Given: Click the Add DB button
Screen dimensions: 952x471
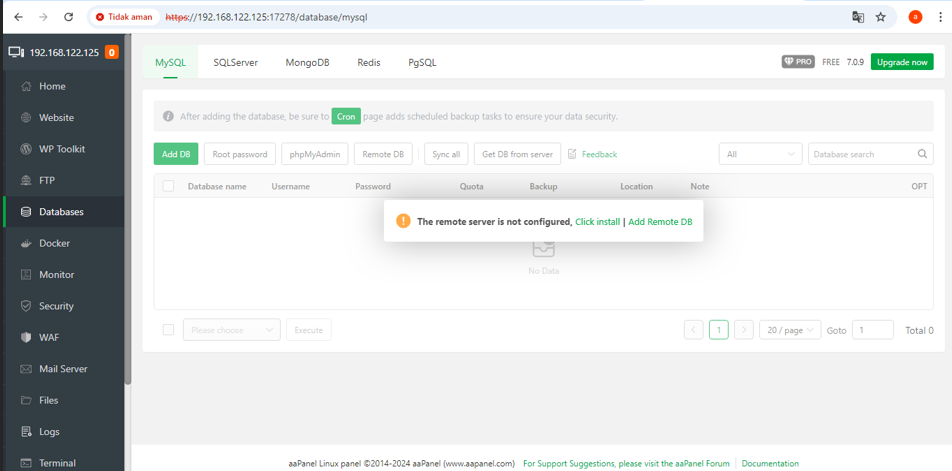Looking at the screenshot, I should pos(176,154).
